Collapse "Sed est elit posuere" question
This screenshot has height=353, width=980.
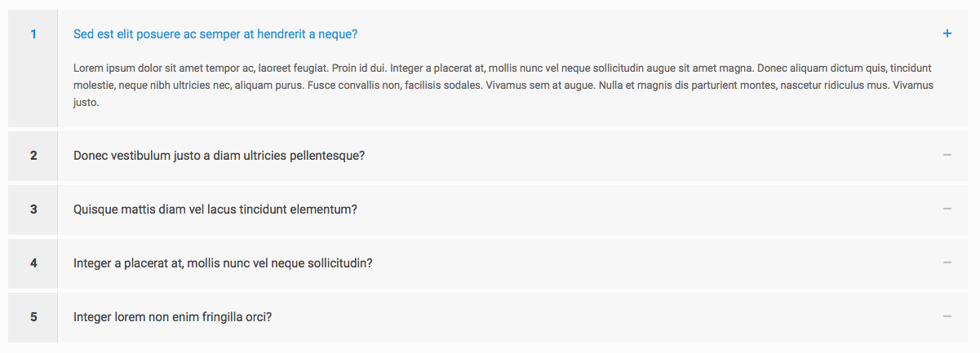(x=215, y=34)
